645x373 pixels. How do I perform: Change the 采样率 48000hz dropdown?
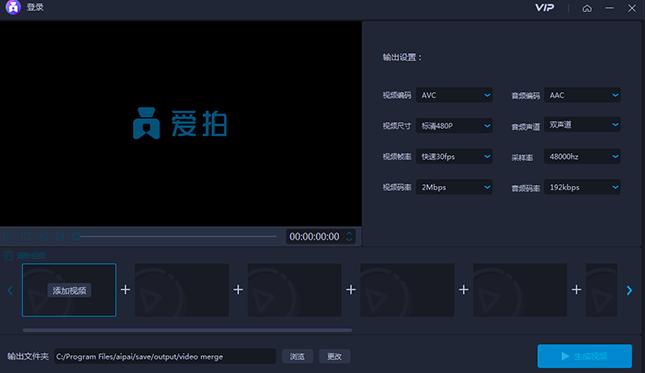click(582, 157)
